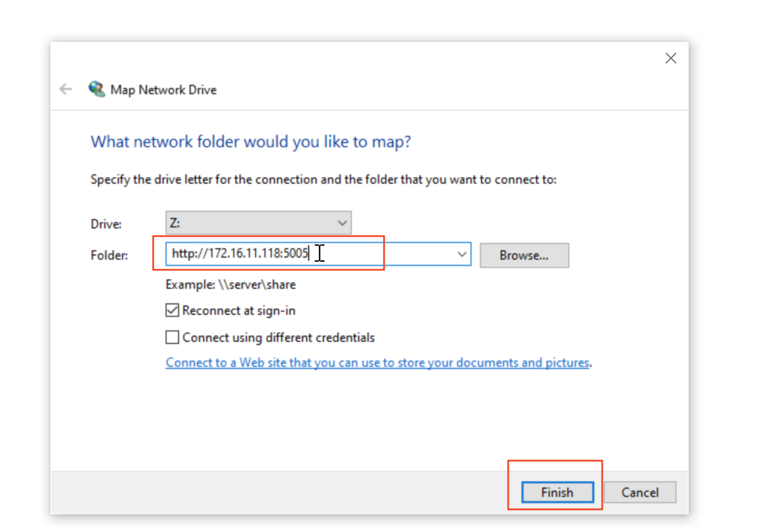
Task: Open the 'Connect to a Web site' link
Action: coord(377,363)
